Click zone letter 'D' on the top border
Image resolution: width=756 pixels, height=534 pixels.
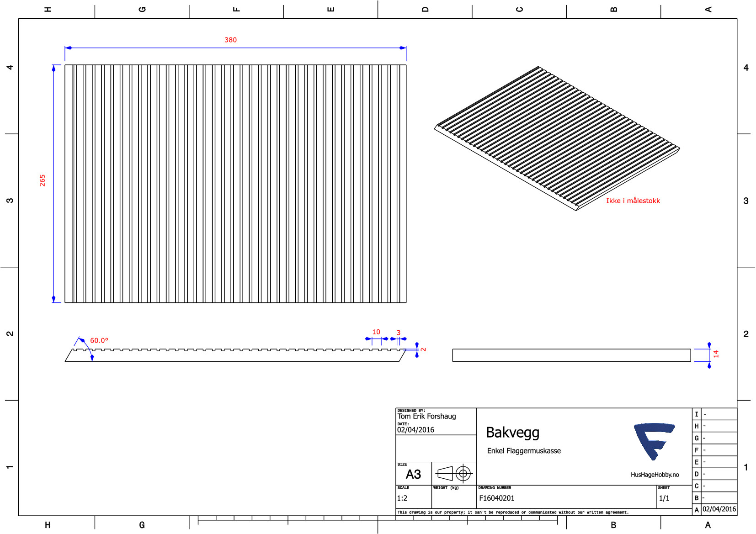(425, 9)
